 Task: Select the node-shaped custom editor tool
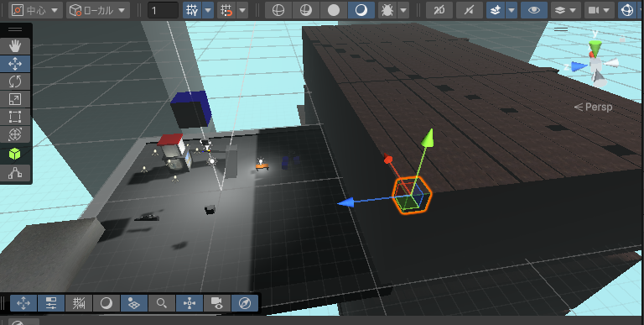[x=15, y=173]
